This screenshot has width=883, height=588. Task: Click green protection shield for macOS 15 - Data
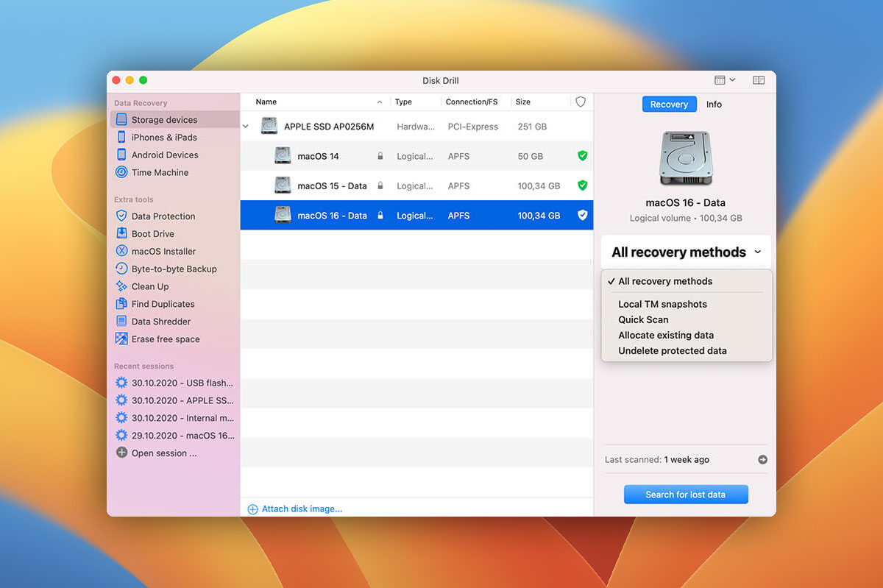[x=582, y=185]
